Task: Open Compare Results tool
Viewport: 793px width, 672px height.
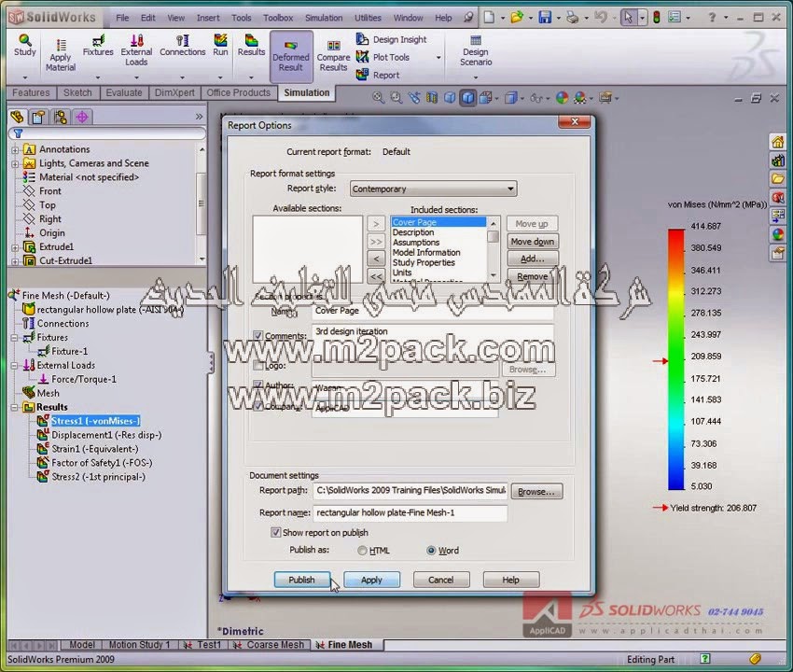Action: click(x=333, y=56)
